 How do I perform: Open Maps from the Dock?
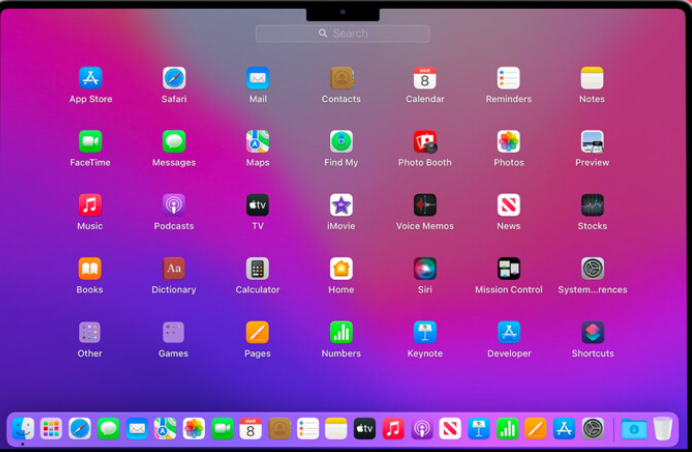point(165,429)
